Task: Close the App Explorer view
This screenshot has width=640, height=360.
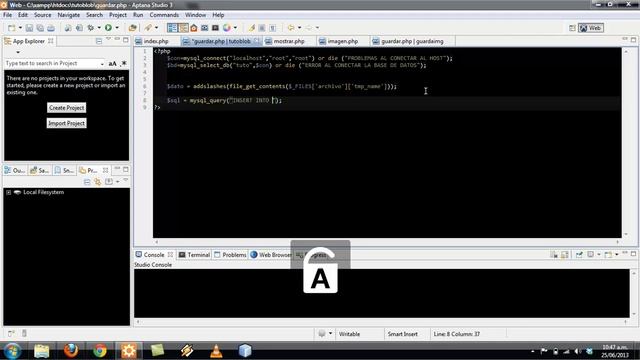Action: [51, 41]
